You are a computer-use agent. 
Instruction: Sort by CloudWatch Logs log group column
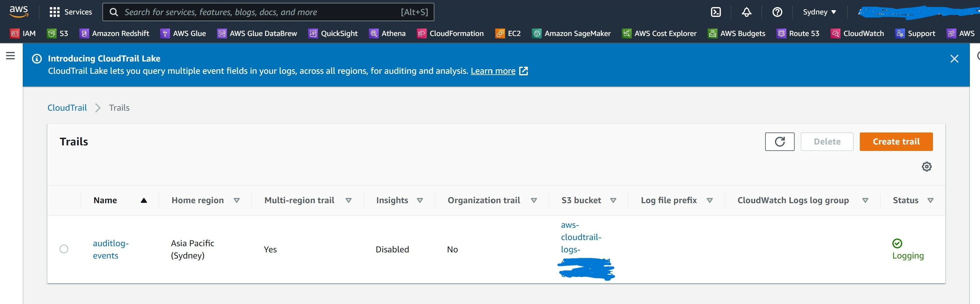tap(865, 200)
